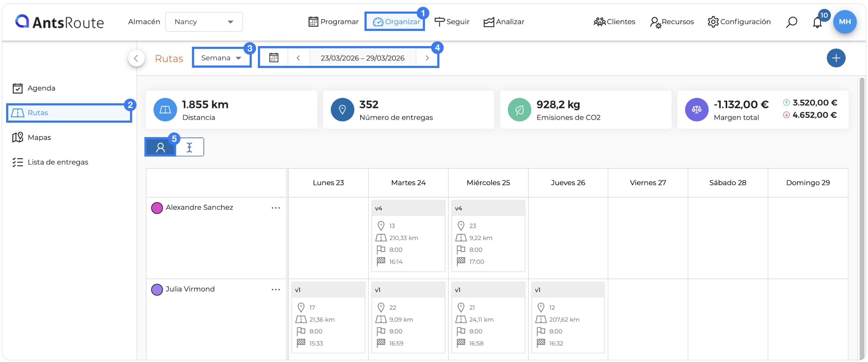Switch to the second view toggle
The width and height of the screenshot is (868, 362).
coord(189,147)
